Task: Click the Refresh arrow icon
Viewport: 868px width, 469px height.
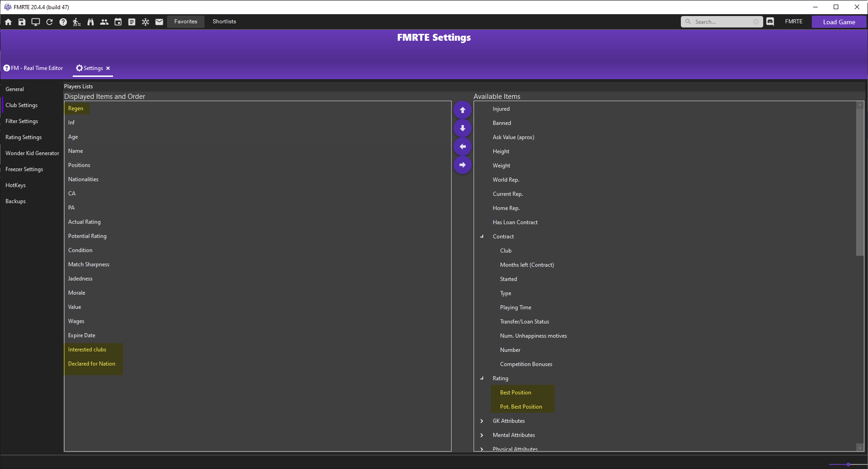Action: (x=49, y=22)
